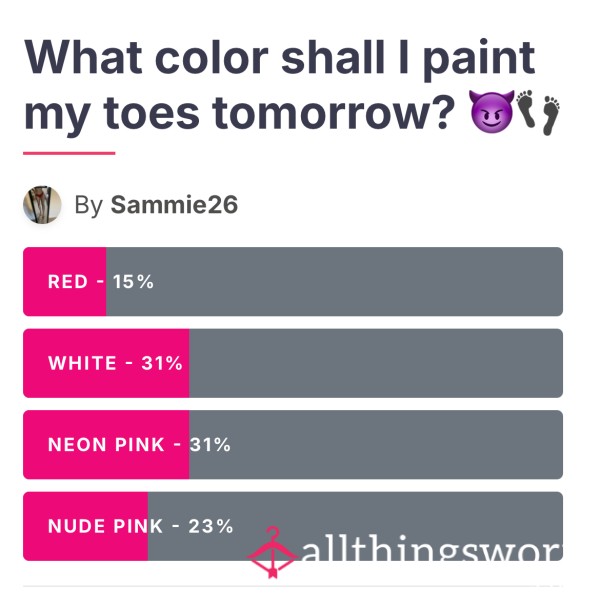
Task: Open the Sammie26 author profile link
Action: tap(174, 204)
